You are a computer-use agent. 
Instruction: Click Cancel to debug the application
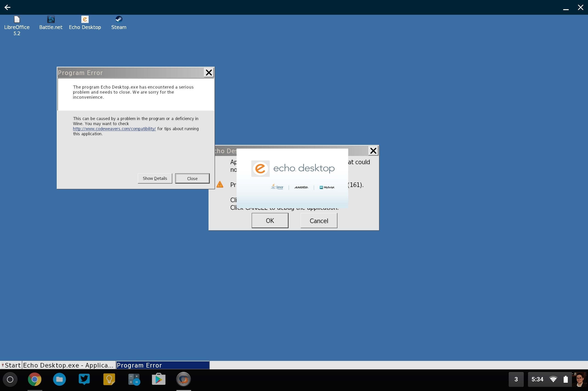pyautogui.click(x=319, y=221)
